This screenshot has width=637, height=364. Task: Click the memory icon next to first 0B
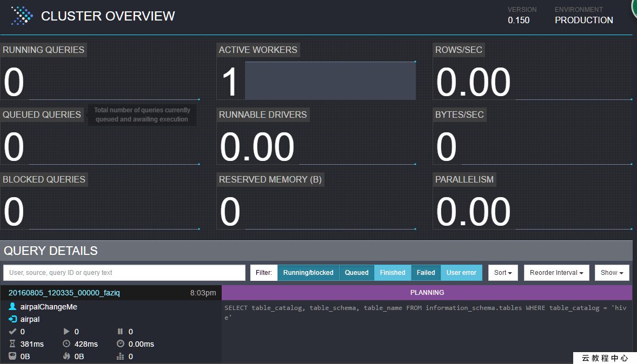click(x=12, y=356)
